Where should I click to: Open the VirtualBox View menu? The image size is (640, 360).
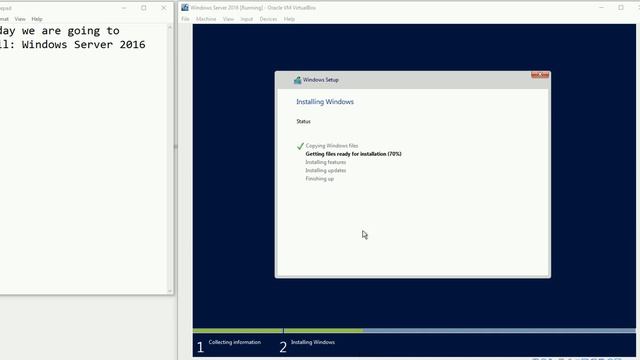click(228, 19)
